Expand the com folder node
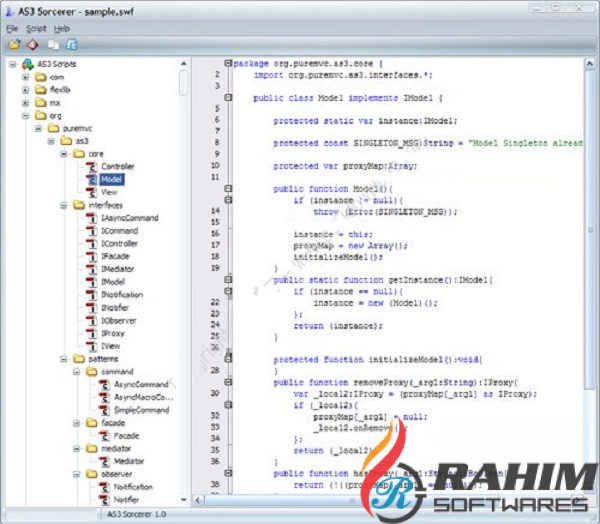The image size is (600, 524). [25, 77]
